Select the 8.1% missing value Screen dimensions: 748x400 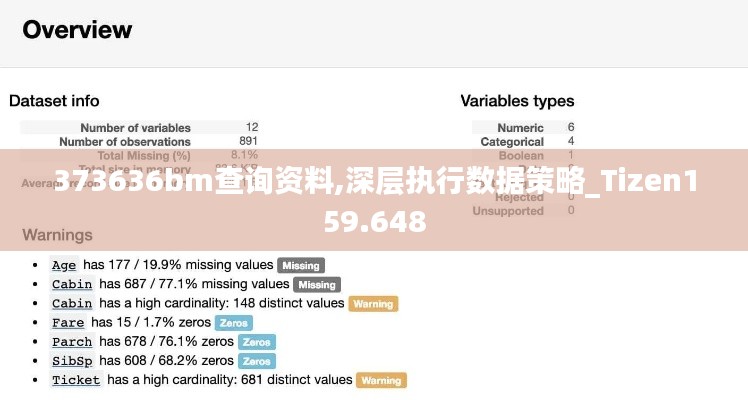pyautogui.click(x=245, y=155)
